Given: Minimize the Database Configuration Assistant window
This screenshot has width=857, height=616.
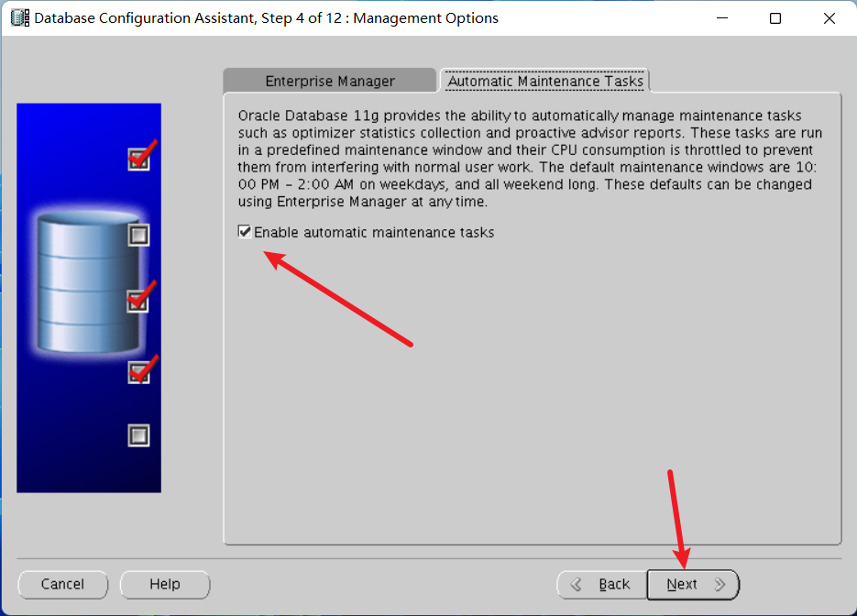Looking at the screenshot, I should point(722,18).
